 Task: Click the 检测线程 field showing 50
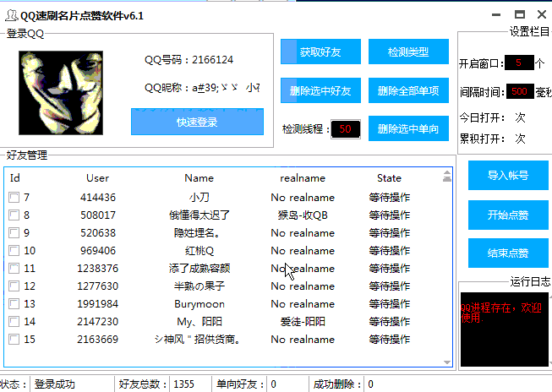coord(346,129)
